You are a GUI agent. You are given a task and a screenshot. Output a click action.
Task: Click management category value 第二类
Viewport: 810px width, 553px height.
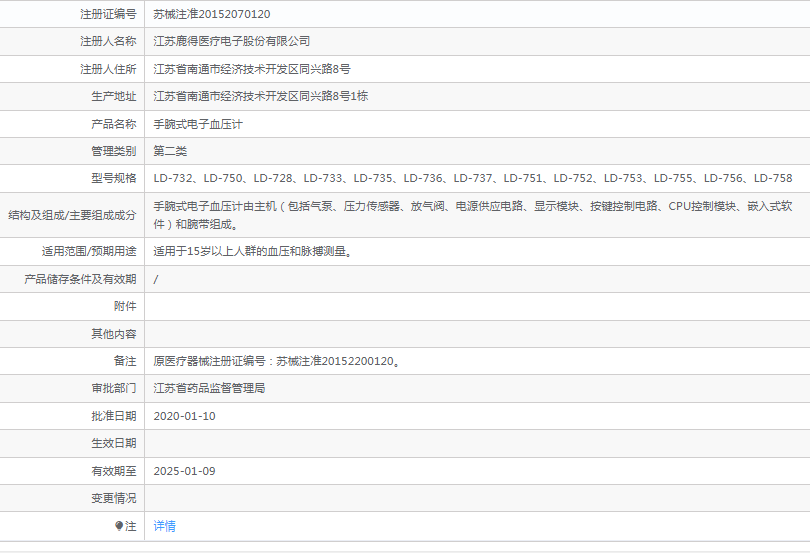170,151
